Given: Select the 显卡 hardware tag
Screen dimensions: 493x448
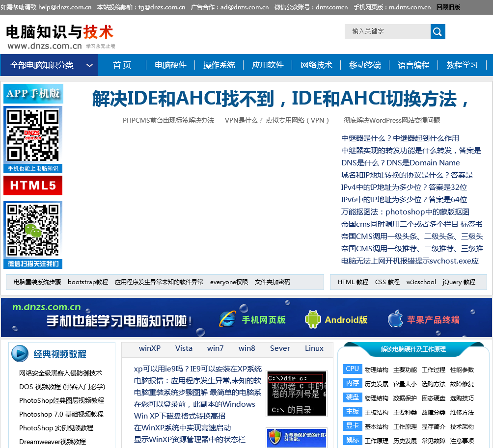Looking at the screenshot, I should click(x=353, y=426).
